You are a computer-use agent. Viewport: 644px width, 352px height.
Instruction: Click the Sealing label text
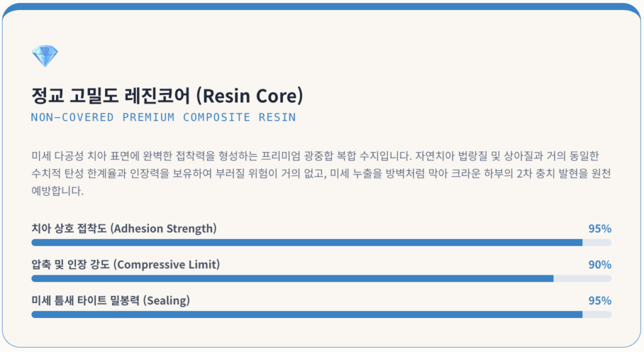coord(111,300)
